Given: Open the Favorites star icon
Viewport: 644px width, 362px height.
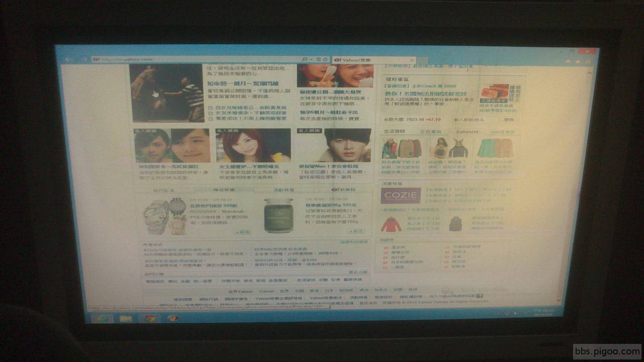Looking at the screenshot, I should tap(578, 61).
